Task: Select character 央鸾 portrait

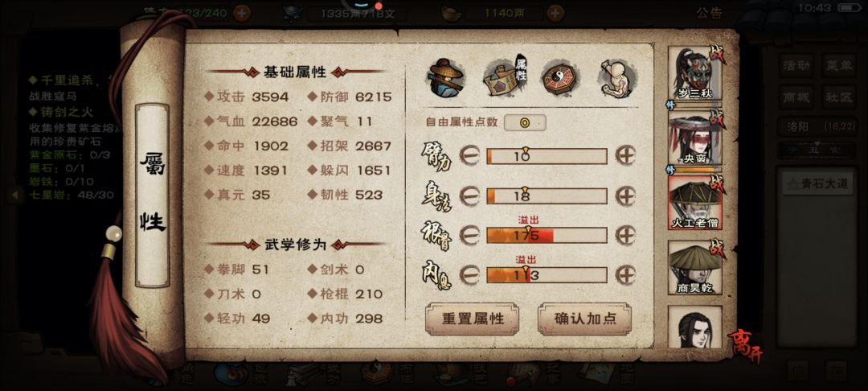Action: pyautogui.click(x=695, y=138)
